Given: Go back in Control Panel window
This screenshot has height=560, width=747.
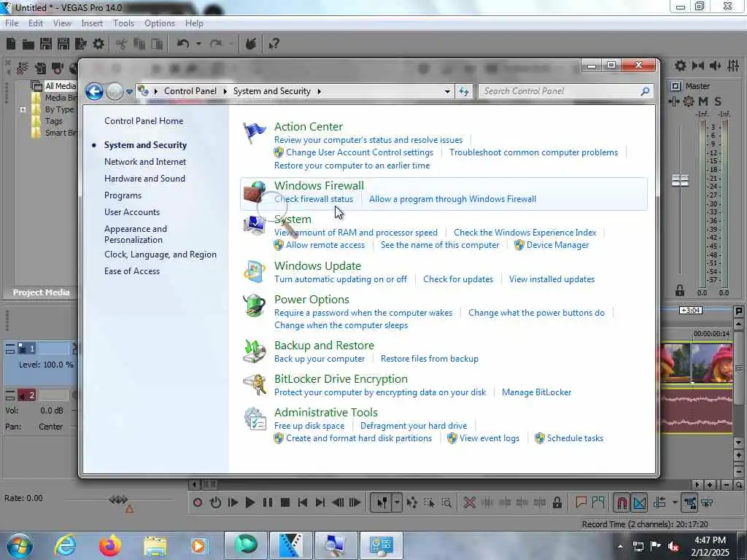Looking at the screenshot, I should click(x=94, y=91).
